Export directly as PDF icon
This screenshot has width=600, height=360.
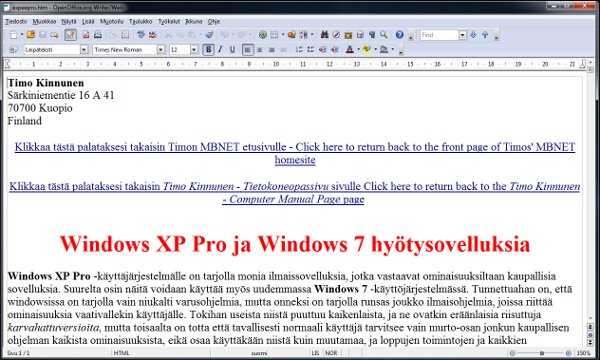pyautogui.click(x=86, y=35)
